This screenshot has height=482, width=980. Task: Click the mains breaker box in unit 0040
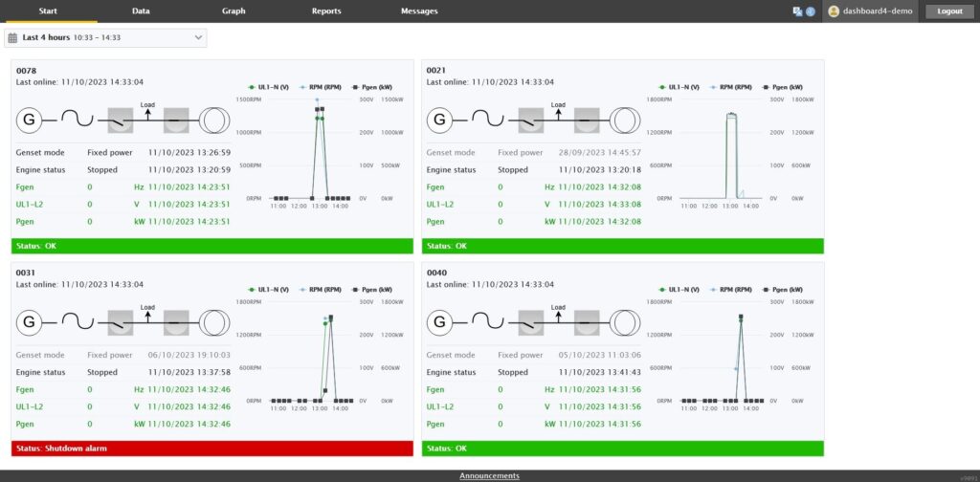pos(587,322)
